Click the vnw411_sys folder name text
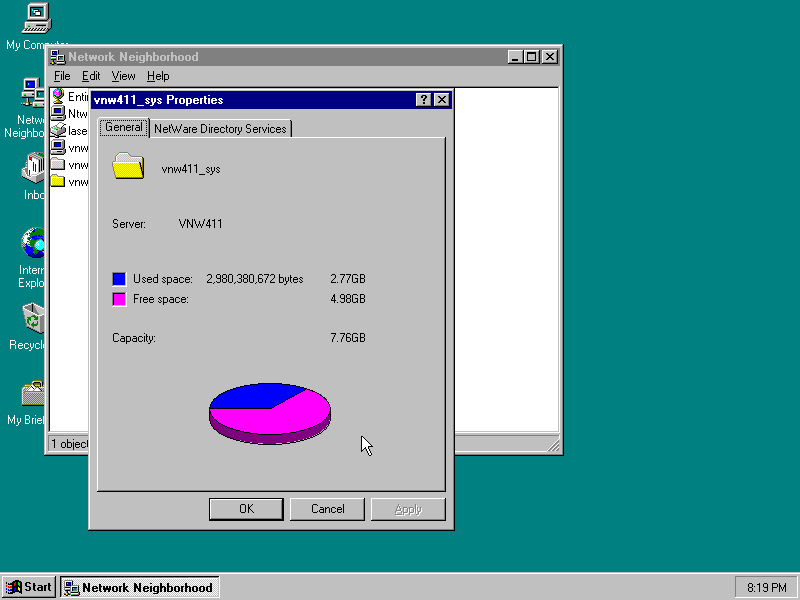 tap(191, 169)
